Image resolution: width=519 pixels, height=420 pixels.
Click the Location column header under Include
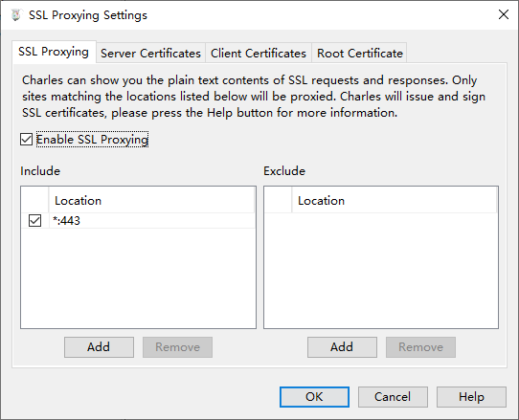tap(151, 201)
